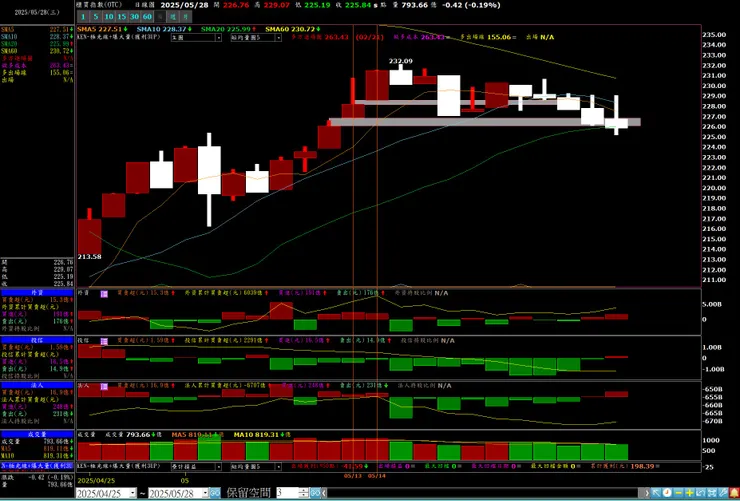The height and width of the screenshot is (501, 740).
Task: Click GO button next to 保留空間 spinner
Action: click(x=315, y=493)
